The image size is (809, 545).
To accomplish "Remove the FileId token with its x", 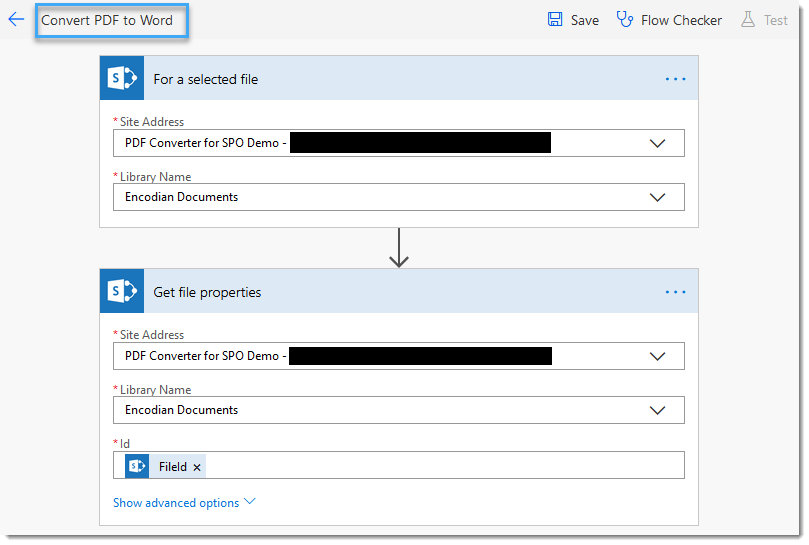I will point(197,467).
